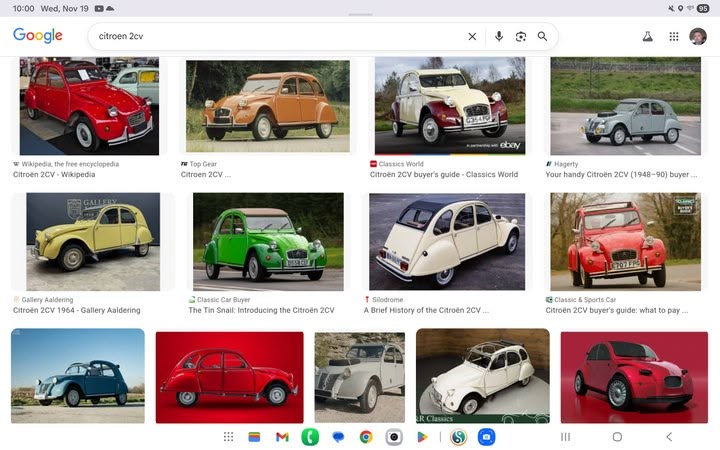Open Classics World buyer's guide link

pyautogui.click(x=444, y=174)
